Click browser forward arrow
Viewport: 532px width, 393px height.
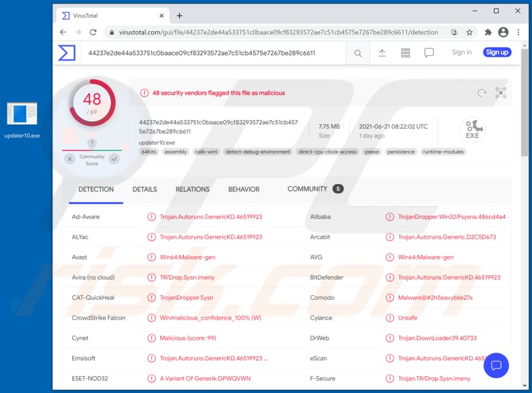click(78, 32)
